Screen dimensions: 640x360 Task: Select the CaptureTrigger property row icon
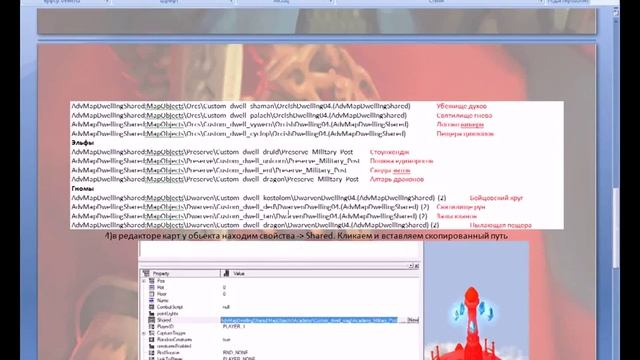tap(152, 333)
